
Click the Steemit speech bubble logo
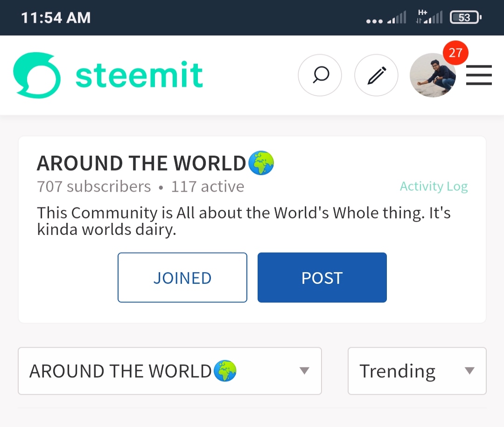(37, 75)
